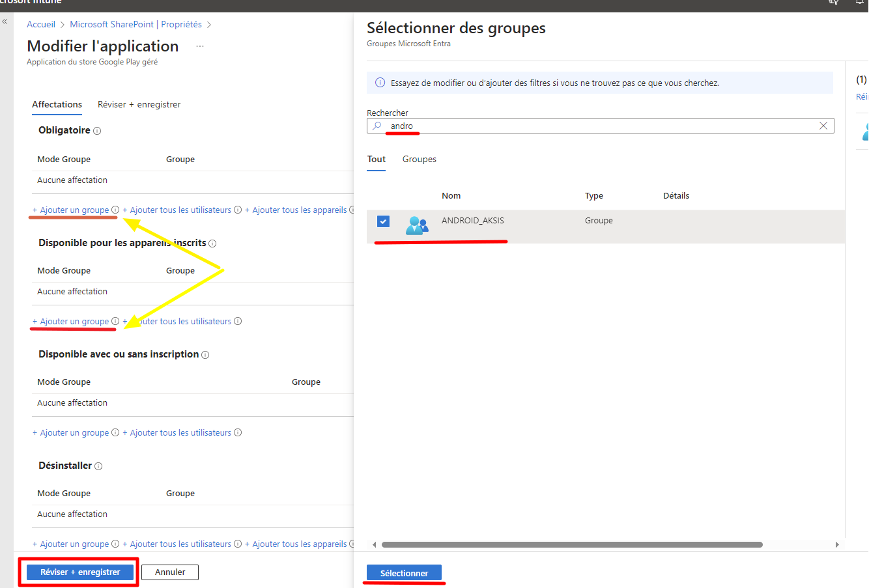Open Microsoft SharePoint | Propriétés breadcrumb link

(x=136, y=24)
